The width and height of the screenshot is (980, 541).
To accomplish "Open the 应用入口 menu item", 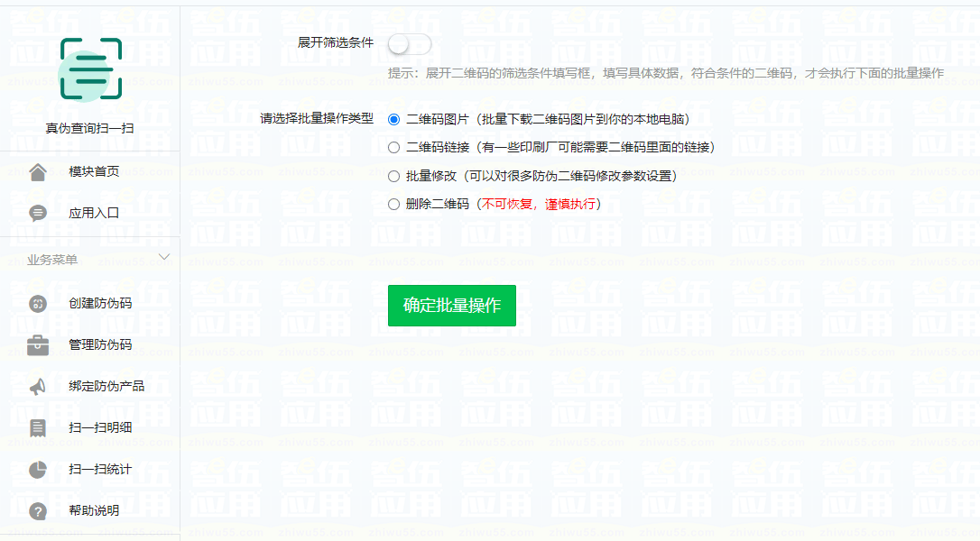I will [x=94, y=214].
